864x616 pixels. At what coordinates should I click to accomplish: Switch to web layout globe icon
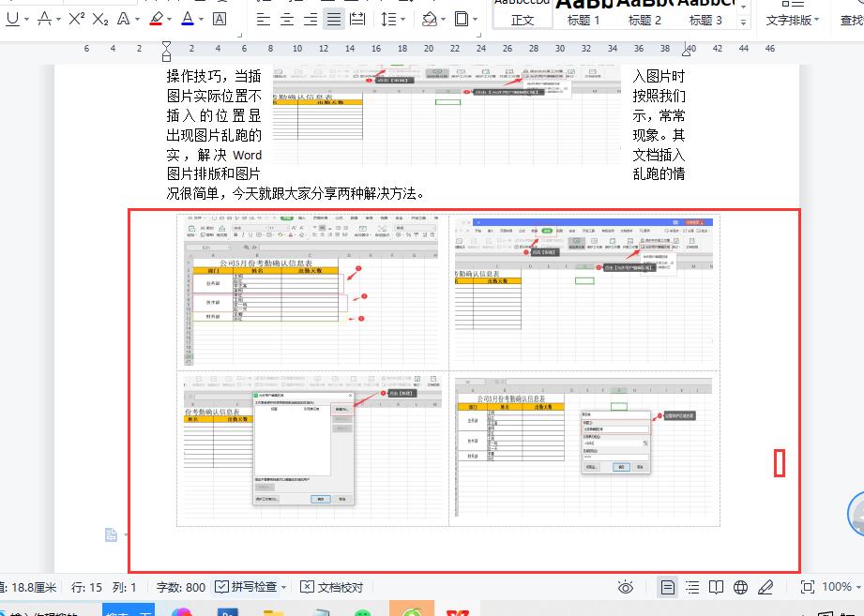click(x=740, y=587)
